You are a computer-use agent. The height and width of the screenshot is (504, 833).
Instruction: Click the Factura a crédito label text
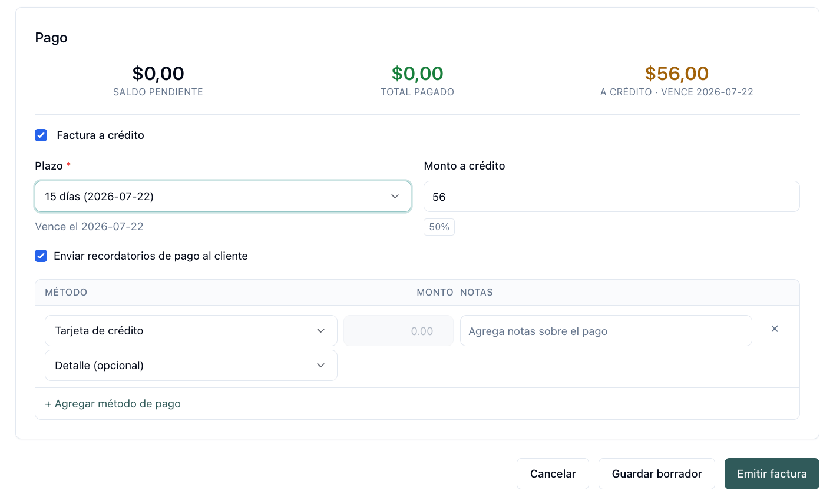tap(100, 135)
